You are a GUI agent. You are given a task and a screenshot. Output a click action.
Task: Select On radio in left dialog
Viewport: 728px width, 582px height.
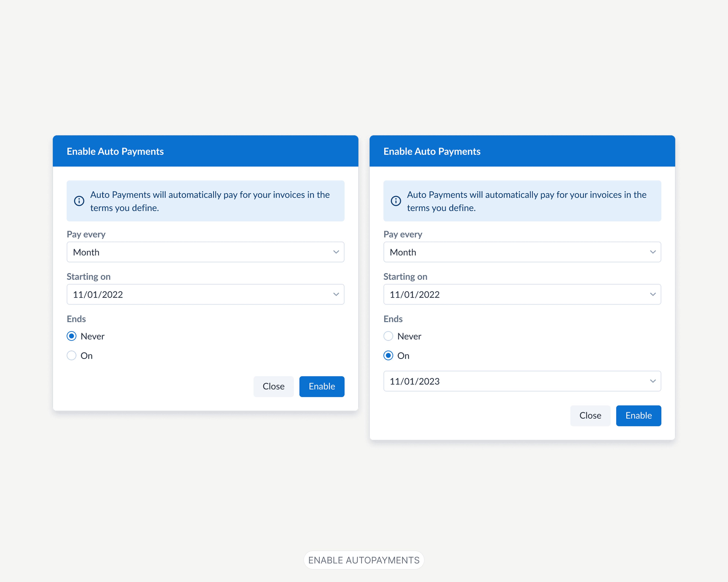point(72,355)
